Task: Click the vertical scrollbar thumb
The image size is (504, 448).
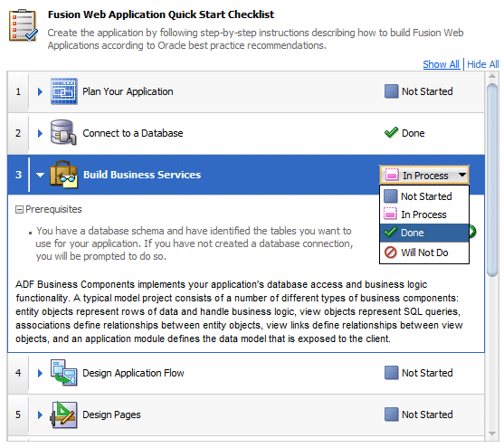Action: pyautogui.click(x=492, y=180)
